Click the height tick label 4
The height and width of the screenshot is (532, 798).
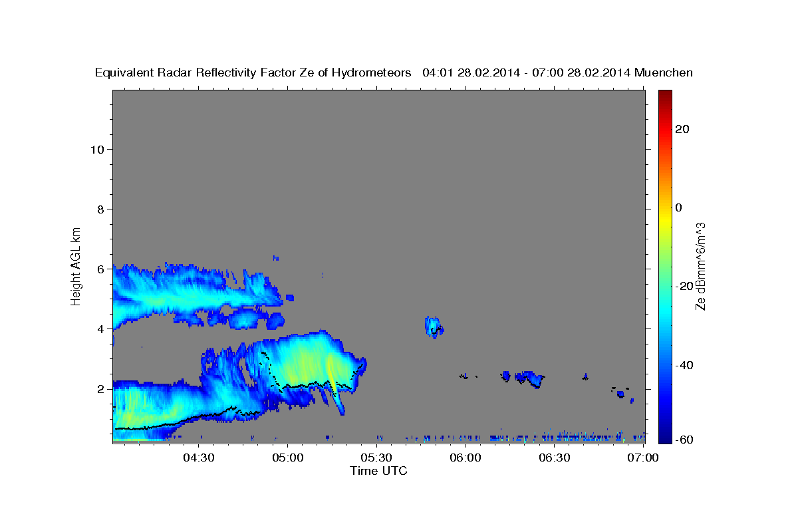tap(100, 329)
